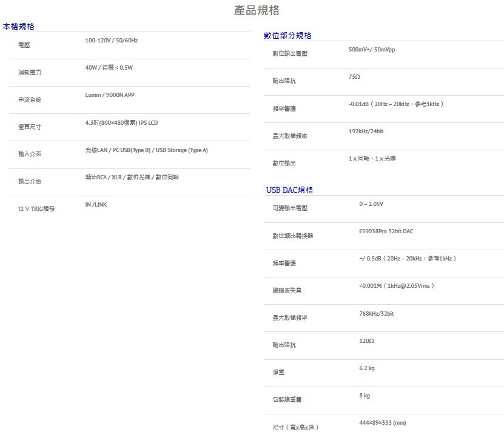
Task: Click the 輸入介面 row label
Action: (30, 154)
